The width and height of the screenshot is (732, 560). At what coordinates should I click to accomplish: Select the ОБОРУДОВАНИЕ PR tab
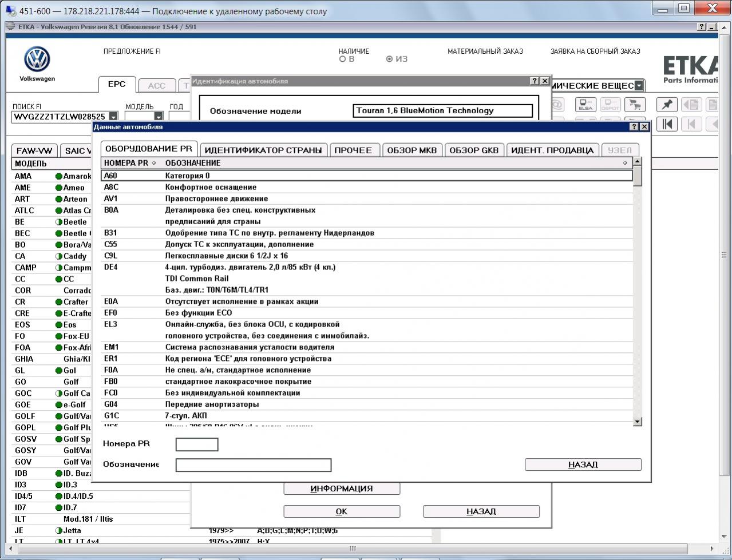click(149, 149)
